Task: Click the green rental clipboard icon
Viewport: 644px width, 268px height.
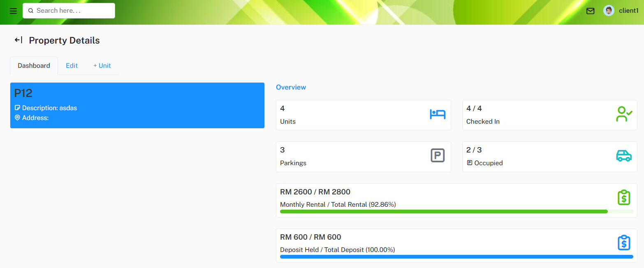Action: (x=624, y=198)
